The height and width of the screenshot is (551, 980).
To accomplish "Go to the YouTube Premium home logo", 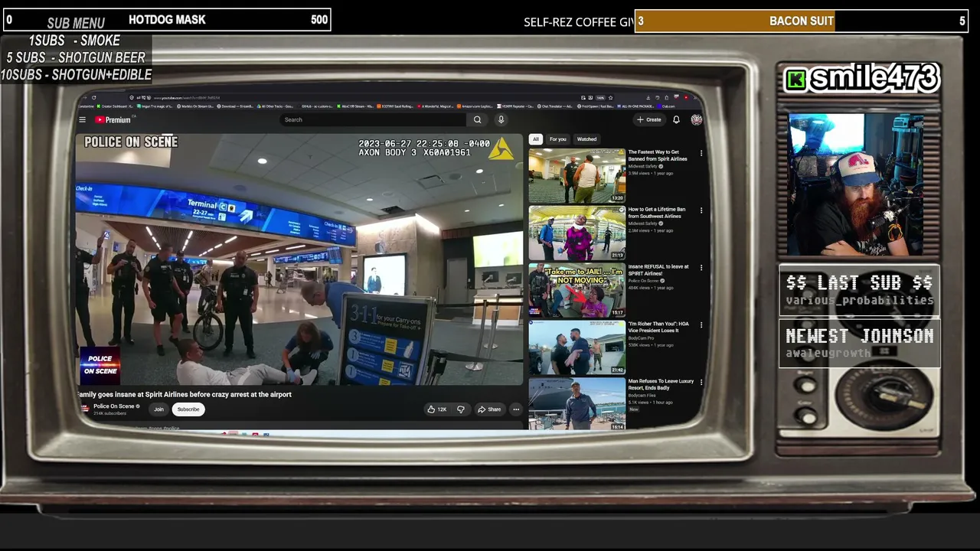I will [x=113, y=119].
